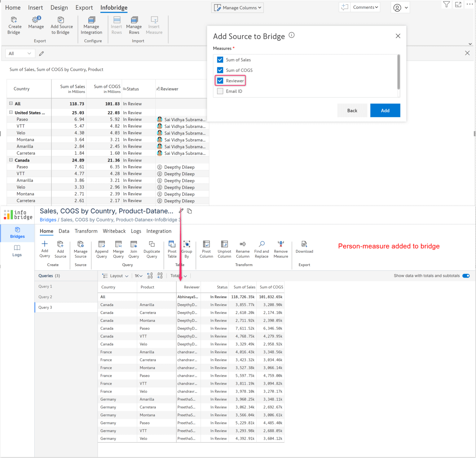Open the Bridges panel in the sidebar

coord(17,233)
